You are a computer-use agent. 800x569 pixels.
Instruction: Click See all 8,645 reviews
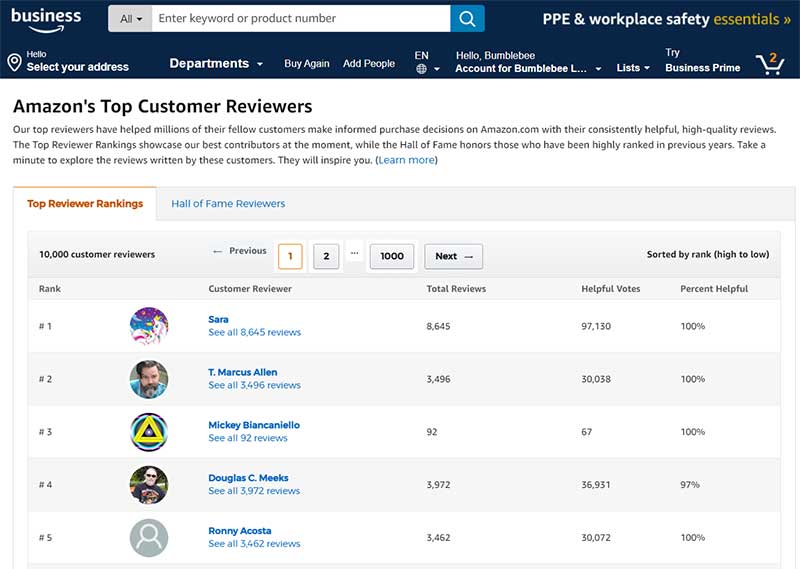tap(255, 332)
